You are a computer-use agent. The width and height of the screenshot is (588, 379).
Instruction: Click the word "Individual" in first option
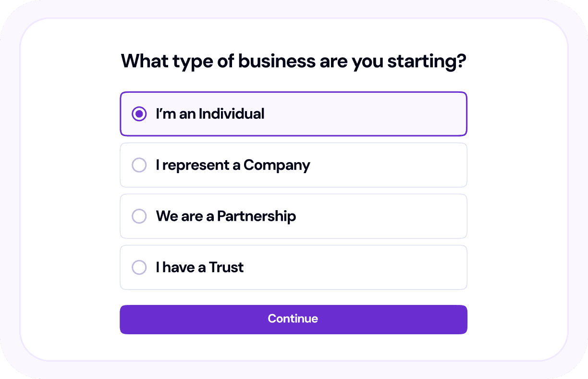[x=232, y=114]
